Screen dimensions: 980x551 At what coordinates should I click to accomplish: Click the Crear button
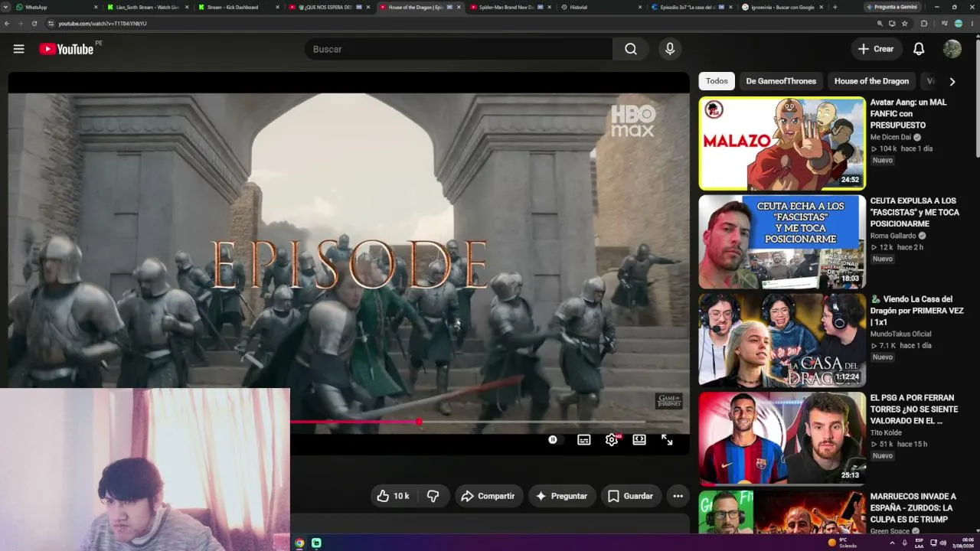(x=876, y=49)
